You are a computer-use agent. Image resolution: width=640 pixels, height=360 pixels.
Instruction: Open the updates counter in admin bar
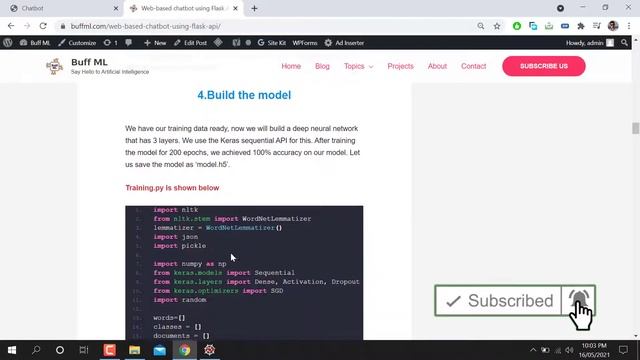coord(111,43)
